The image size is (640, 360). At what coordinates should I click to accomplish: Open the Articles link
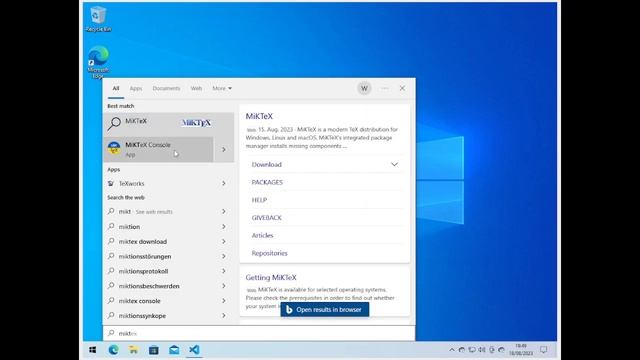click(262, 236)
